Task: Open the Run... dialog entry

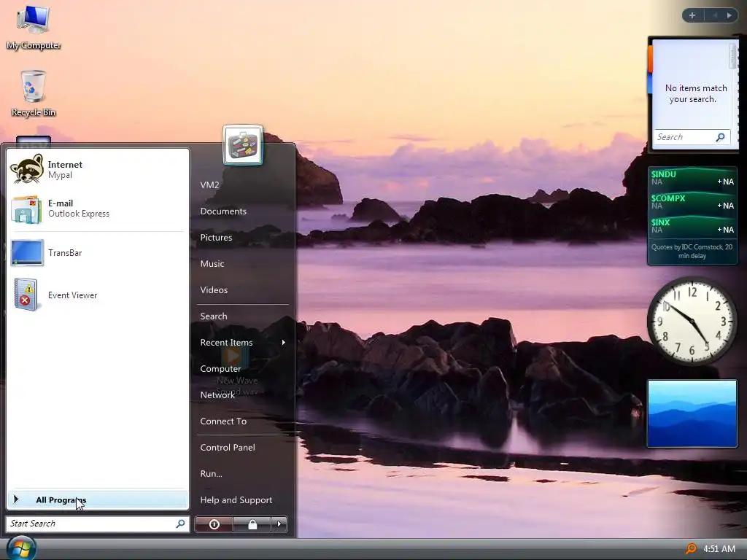Action: click(211, 473)
